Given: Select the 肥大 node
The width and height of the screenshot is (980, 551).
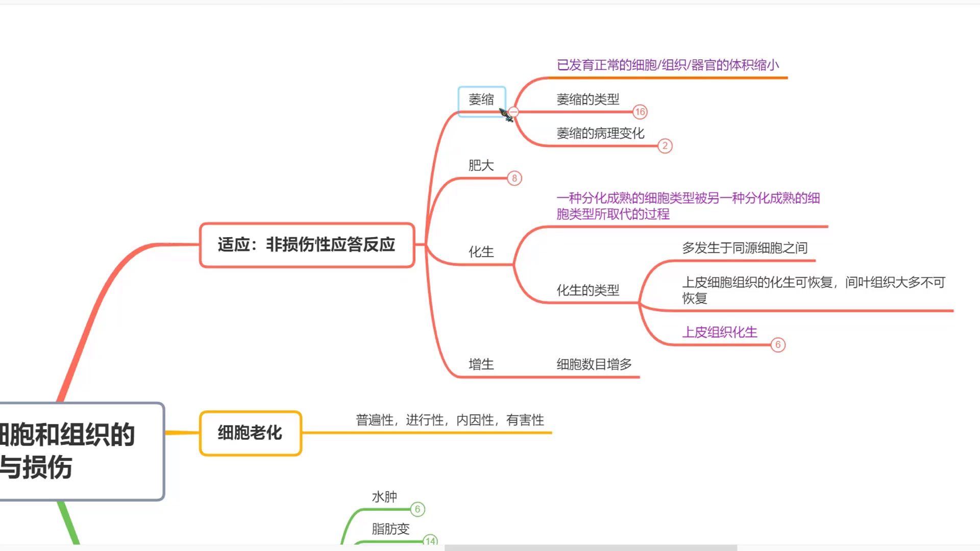Looking at the screenshot, I should tap(481, 165).
